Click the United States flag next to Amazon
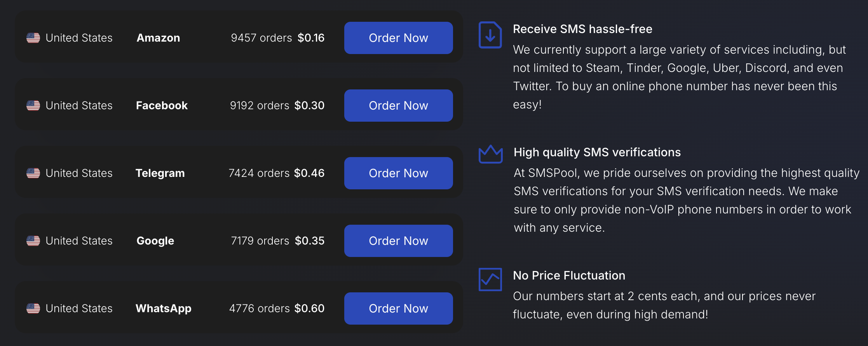The image size is (868, 346). click(x=33, y=38)
